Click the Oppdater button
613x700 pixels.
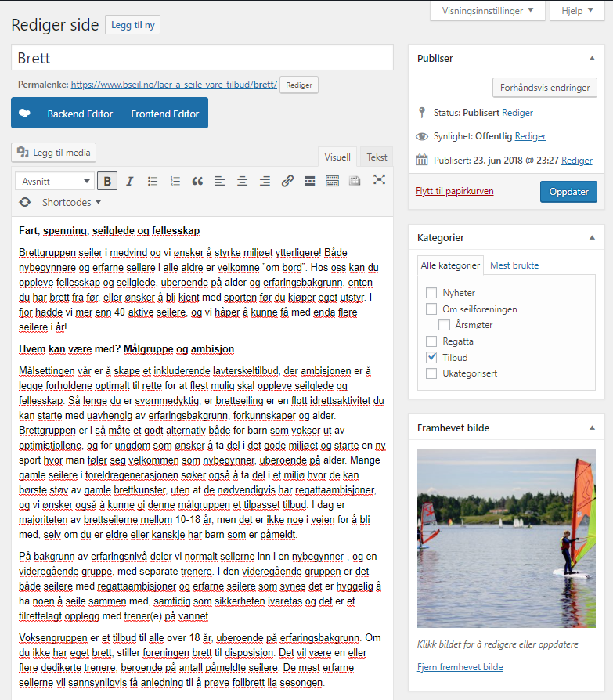click(568, 192)
